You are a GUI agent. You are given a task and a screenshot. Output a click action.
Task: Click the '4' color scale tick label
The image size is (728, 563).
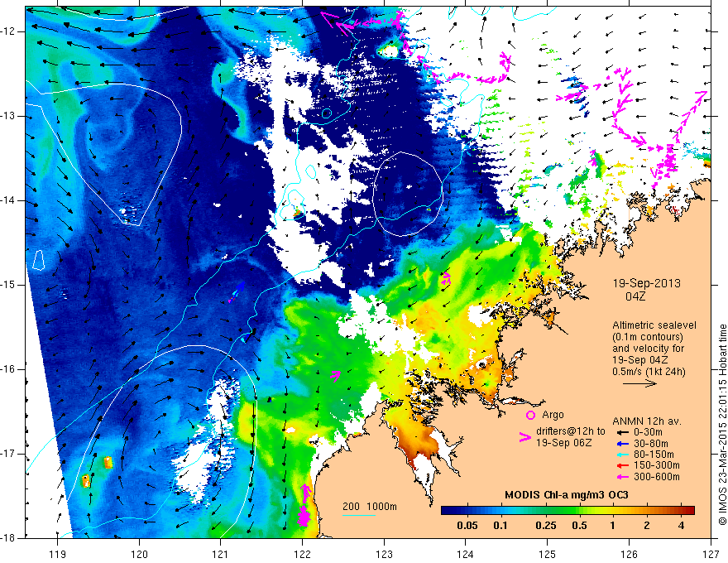(x=681, y=526)
